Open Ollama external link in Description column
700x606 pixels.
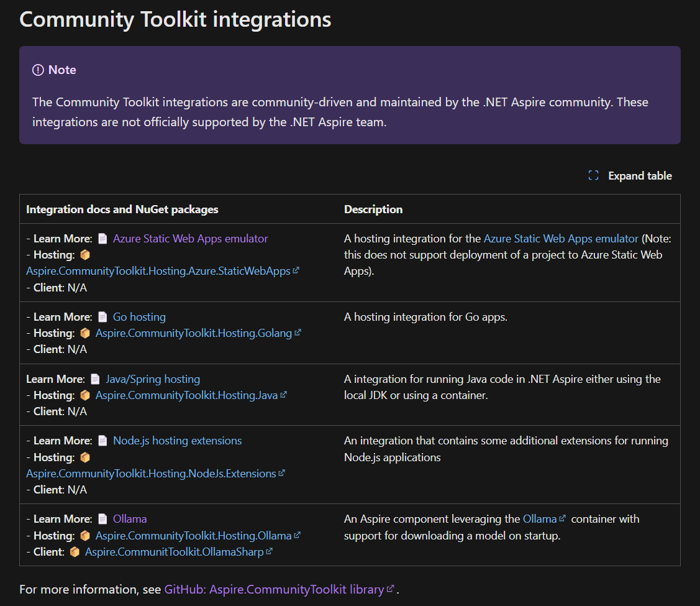[x=540, y=519]
